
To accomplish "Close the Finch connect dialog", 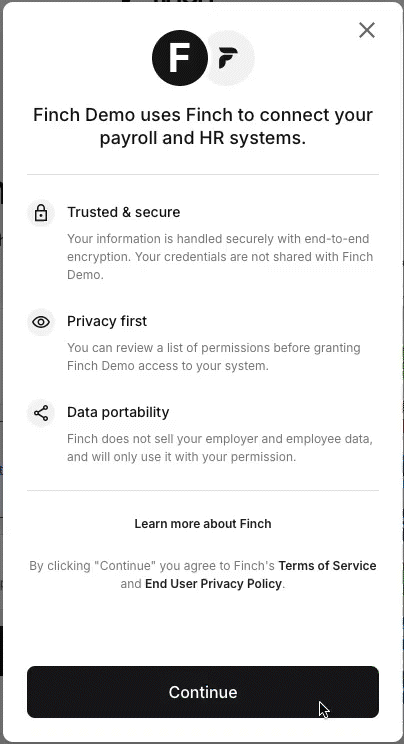I will pos(366,30).
